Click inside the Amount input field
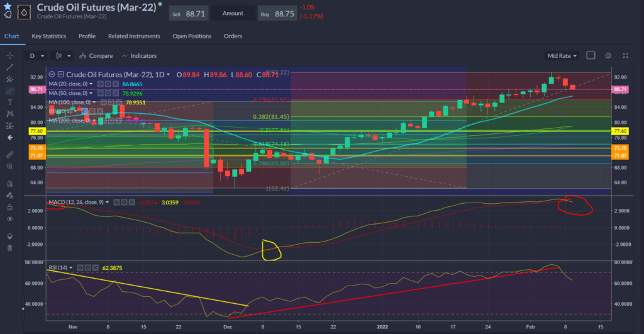644x334 pixels. click(x=233, y=13)
